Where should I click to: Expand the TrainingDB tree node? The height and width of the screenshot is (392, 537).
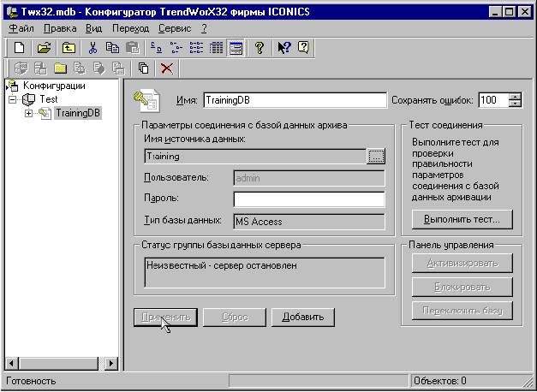(x=29, y=113)
